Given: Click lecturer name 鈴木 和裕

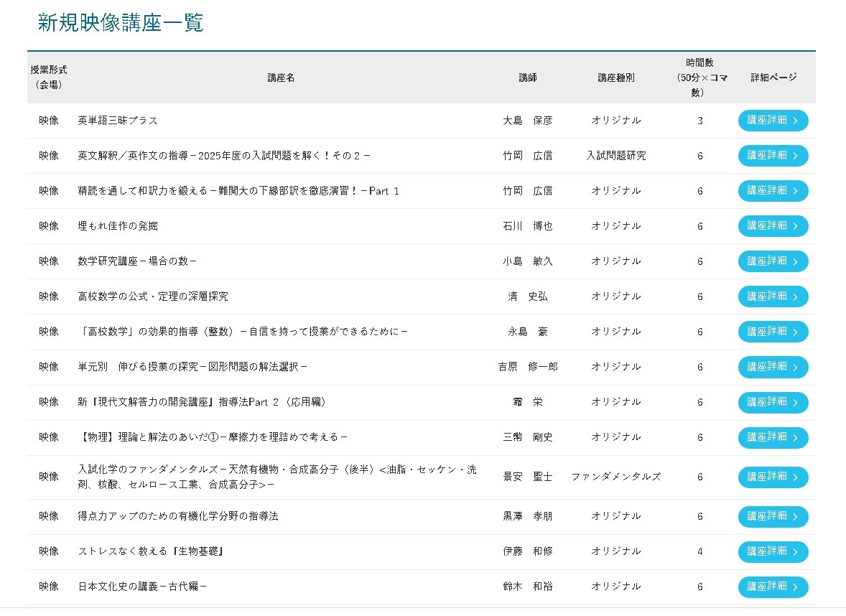Looking at the screenshot, I should coord(528,587).
